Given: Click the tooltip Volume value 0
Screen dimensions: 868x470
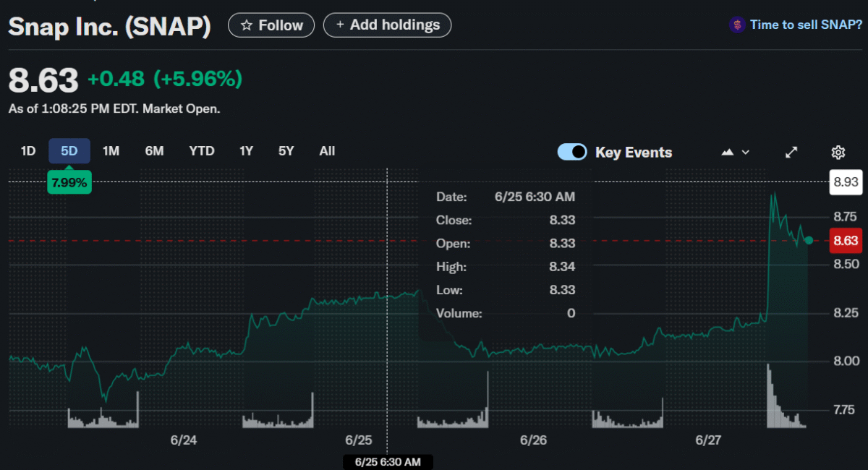Looking at the screenshot, I should [x=571, y=313].
